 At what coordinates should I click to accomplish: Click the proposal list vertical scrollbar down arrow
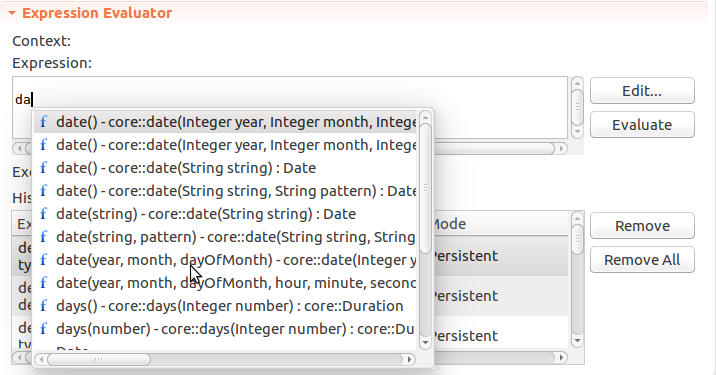point(425,343)
